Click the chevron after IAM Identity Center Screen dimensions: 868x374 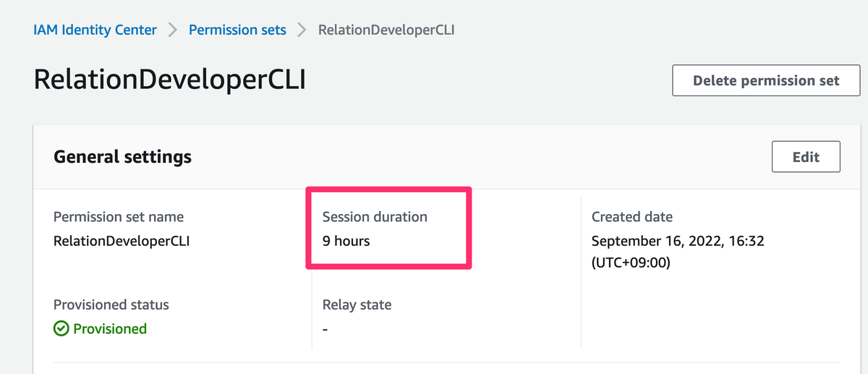(x=173, y=30)
